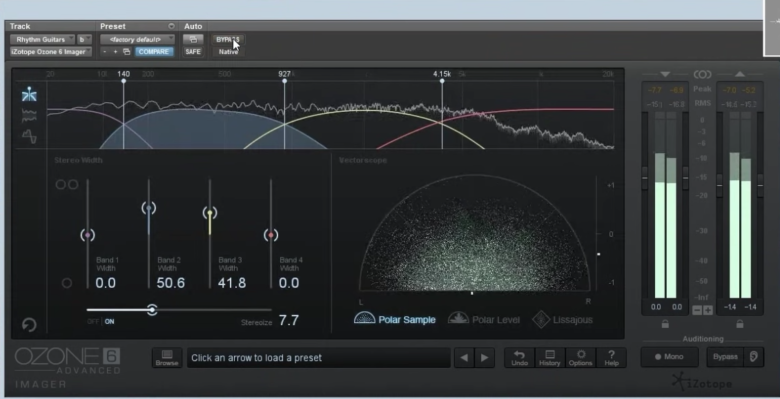This screenshot has height=399, width=780.
Task: Click the Undo icon
Action: tap(519, 358)
